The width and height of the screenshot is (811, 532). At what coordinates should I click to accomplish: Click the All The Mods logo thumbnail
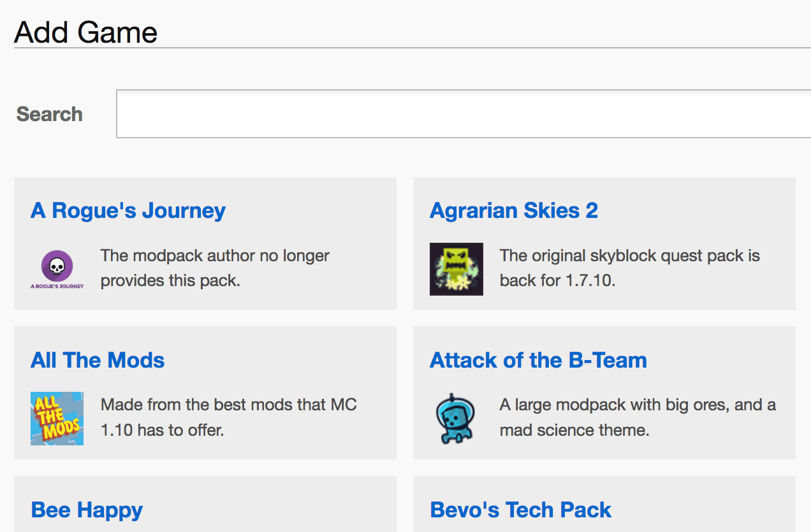(x=57, y=418)
